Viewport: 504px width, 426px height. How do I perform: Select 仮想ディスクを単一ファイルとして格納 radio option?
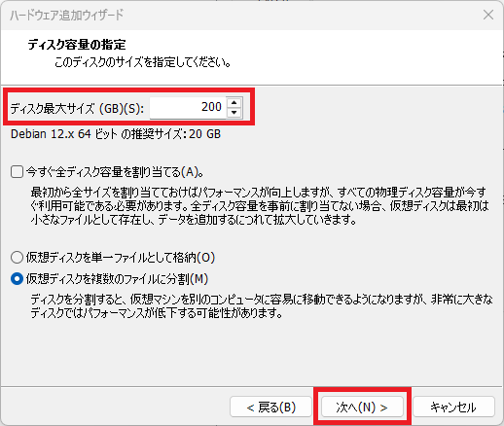point(17,258)
